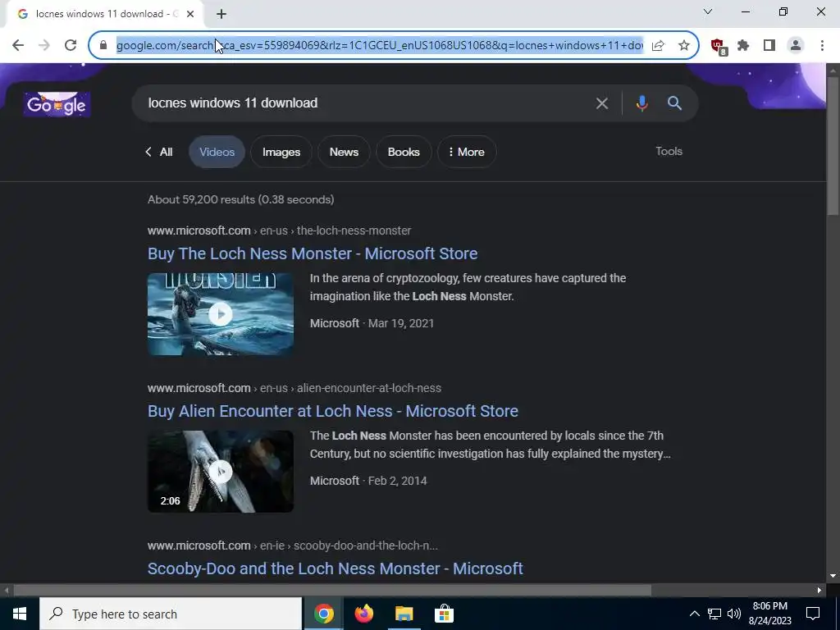Image resolution: width=840 pixels, height=630 pixels.
Task: Open the Extensions puzzle piece menu
Action: tap(743, 46)
